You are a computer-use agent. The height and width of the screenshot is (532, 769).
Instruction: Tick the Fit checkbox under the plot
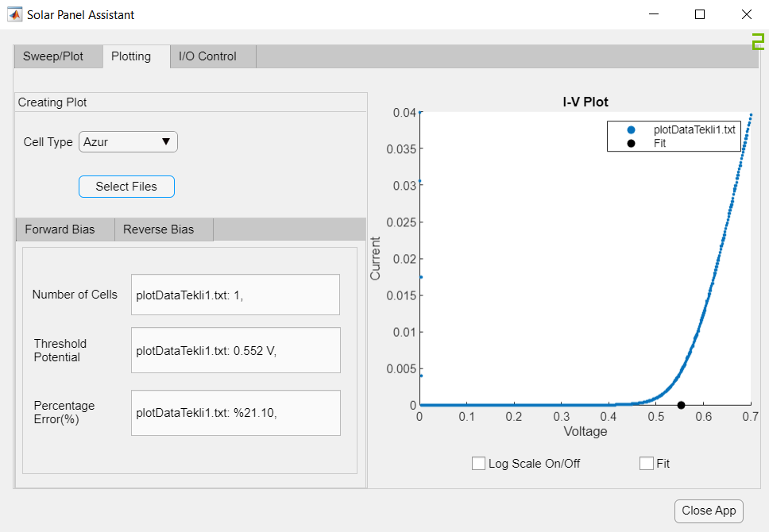[x=647, y=464]
